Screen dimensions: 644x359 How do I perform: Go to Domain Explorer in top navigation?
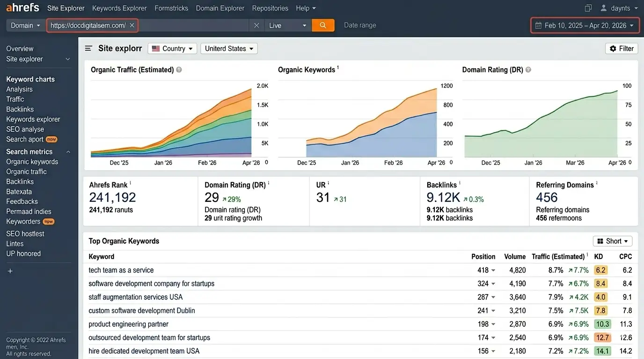(220, 8)
